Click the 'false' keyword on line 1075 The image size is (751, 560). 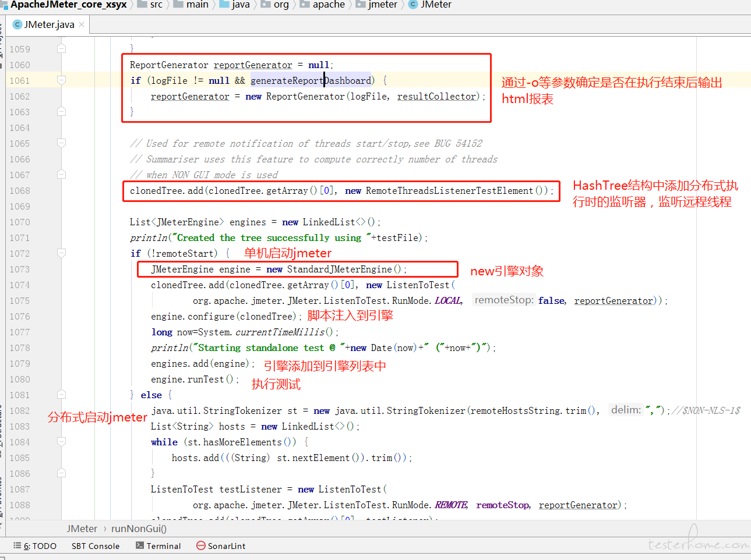point(551,301)
